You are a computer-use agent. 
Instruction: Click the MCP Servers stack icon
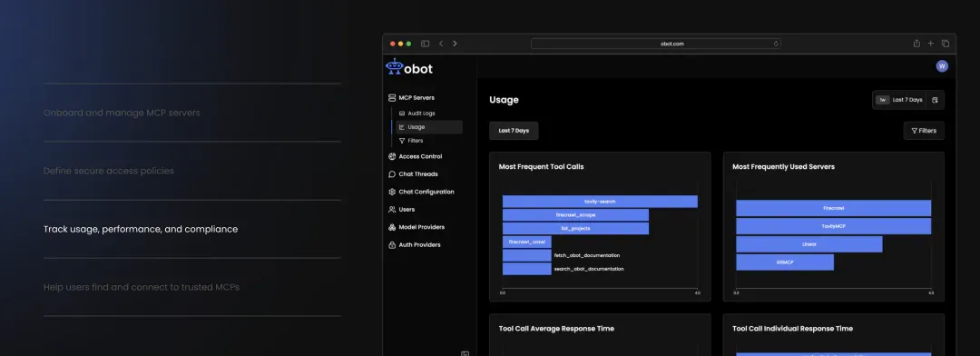[392, 97]
